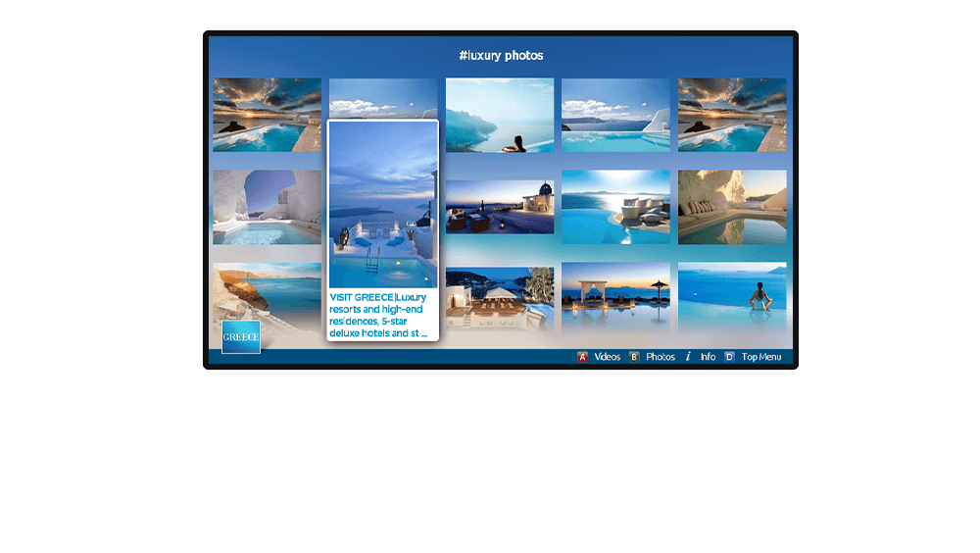Open the partly hidden clouds photo behind the enlarged card

pyautogui.click(x=383, y=98)
